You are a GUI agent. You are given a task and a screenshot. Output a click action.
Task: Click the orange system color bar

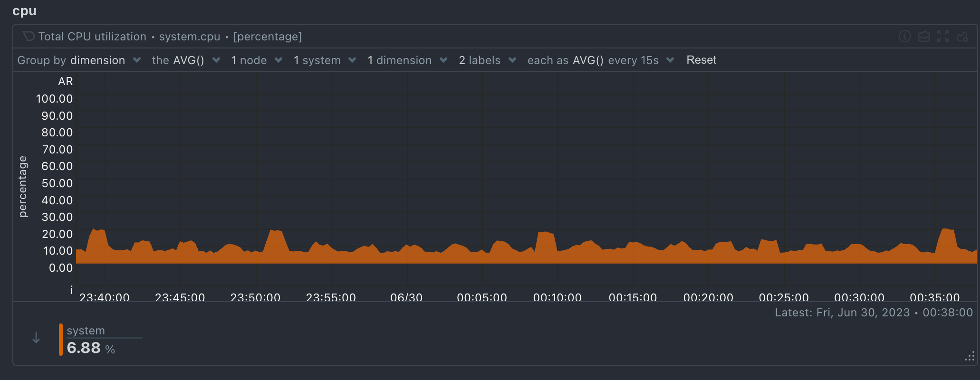(x=61, y=339)
